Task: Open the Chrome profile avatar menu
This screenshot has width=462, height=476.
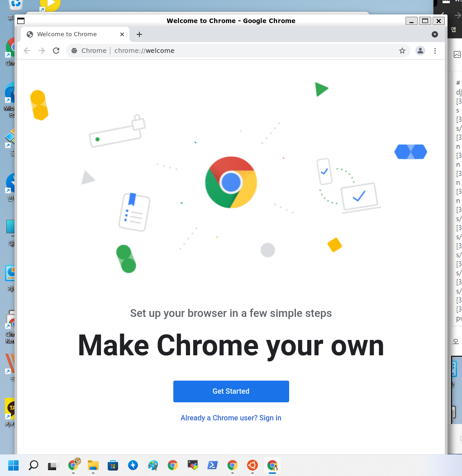Action: 420,51
